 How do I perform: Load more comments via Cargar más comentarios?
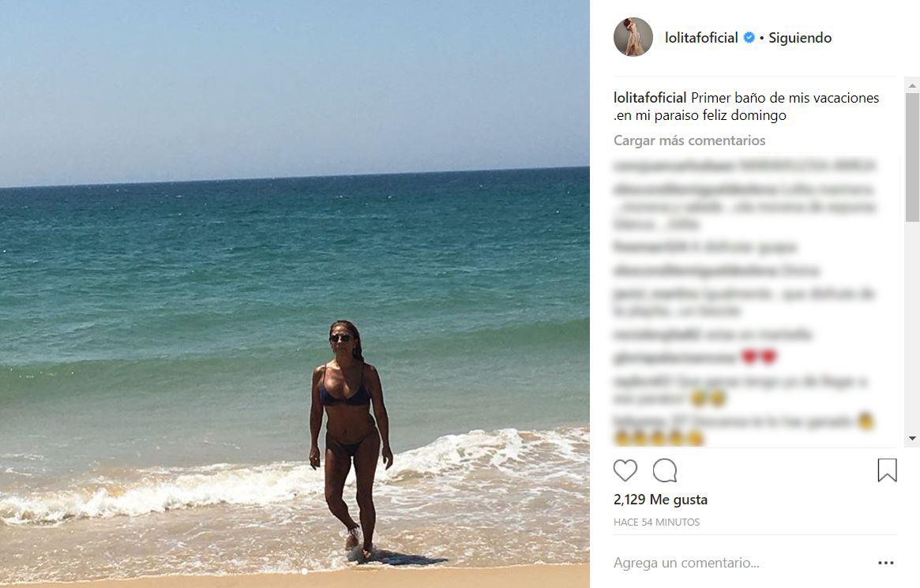689,140
